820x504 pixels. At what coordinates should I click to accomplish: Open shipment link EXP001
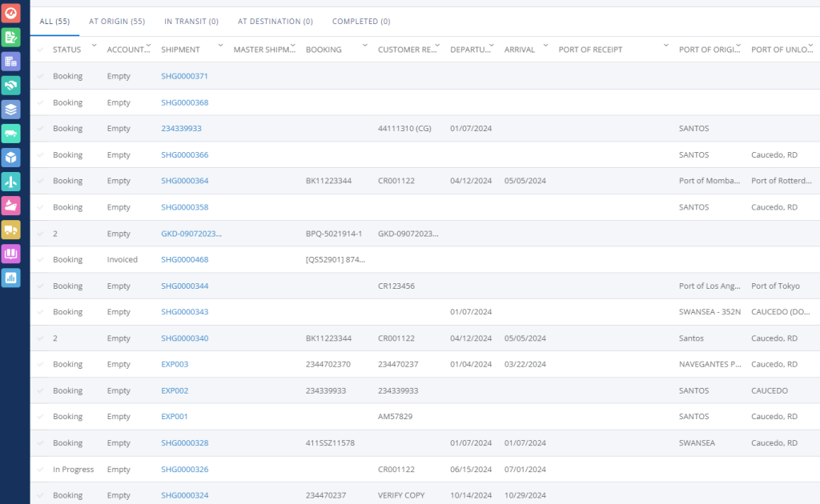coord(175,417)
